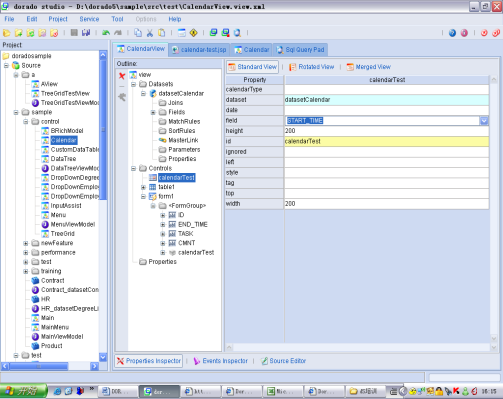Collapse the Controls node in Outline

133,168
